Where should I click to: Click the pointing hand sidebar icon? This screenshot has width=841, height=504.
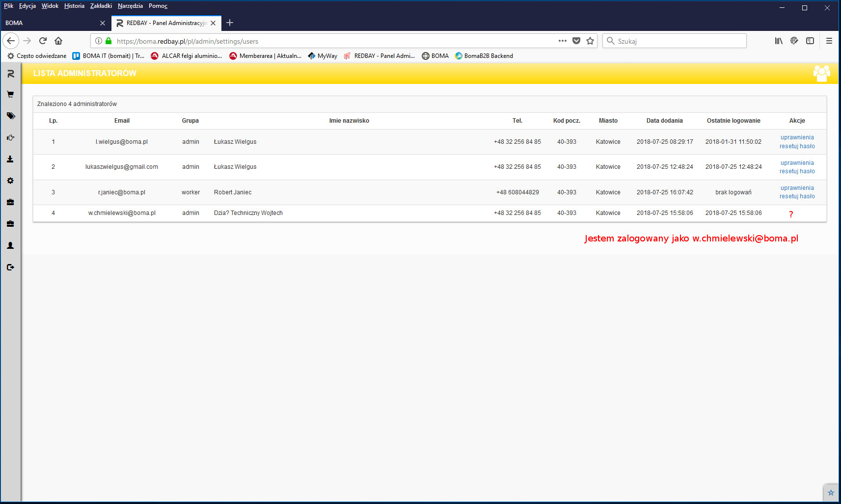coord(10,137)
